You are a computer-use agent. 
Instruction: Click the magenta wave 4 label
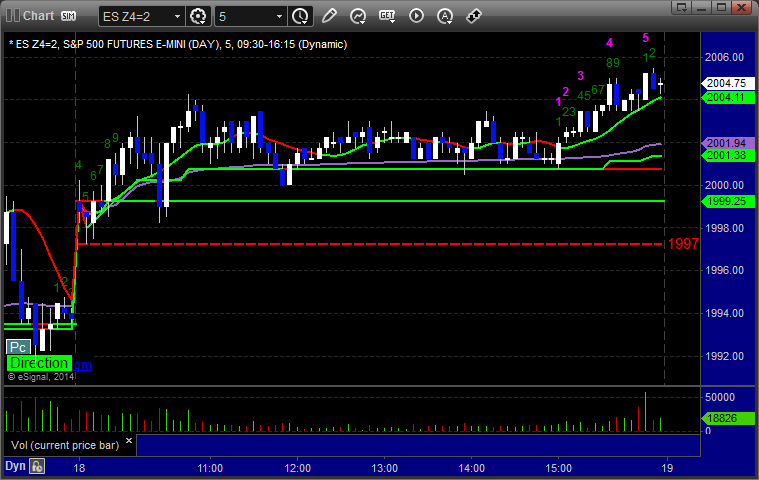coord(609,43)
